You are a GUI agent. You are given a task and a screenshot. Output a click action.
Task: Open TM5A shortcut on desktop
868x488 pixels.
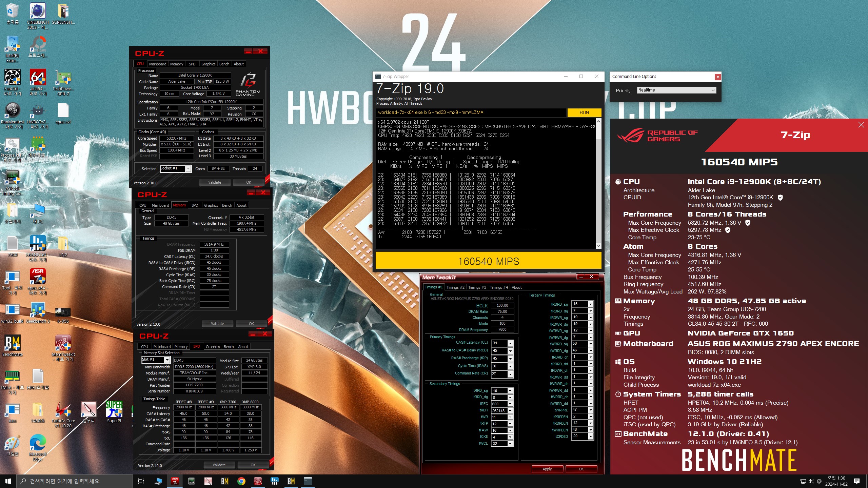pyautogui.click(x=12, y=381)
